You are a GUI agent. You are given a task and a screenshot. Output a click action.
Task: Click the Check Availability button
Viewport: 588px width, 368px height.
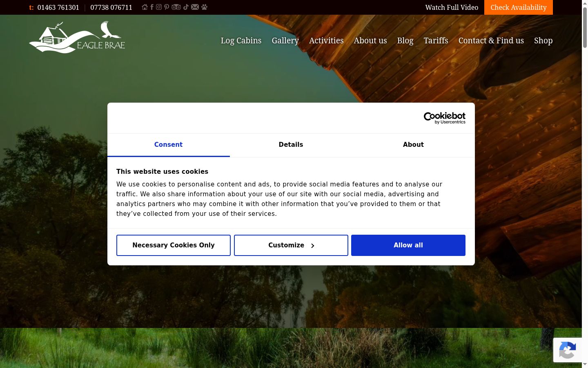tap(519, 7)
